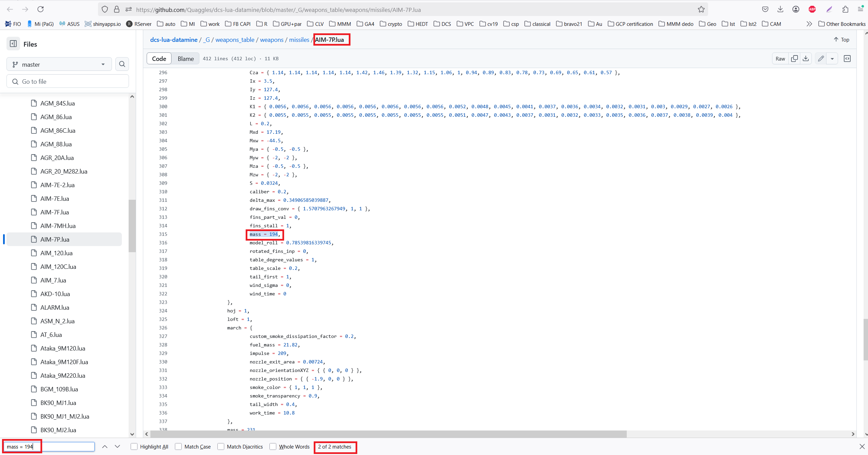The width and height of the screenshot is (868, 455).
Task: Show connection security padlock info
Action: [117, 9]
